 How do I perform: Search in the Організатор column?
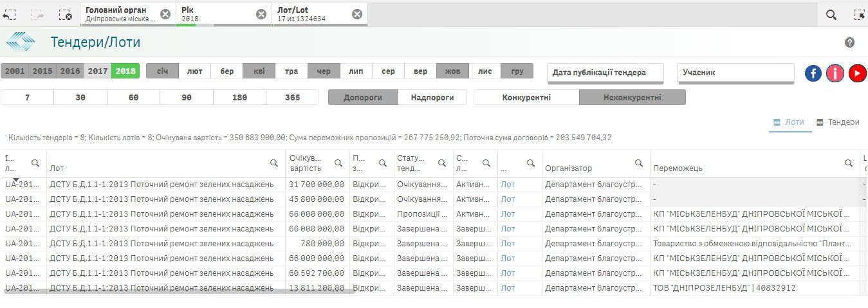639,163
